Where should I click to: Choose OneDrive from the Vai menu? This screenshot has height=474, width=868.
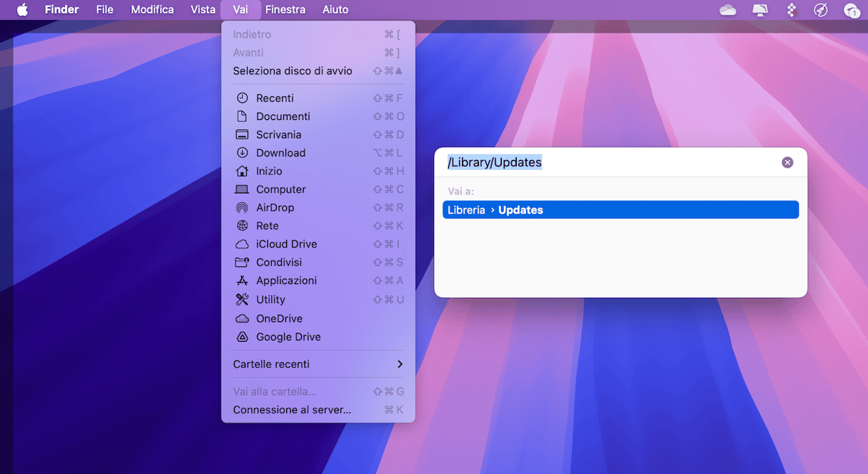318,318
